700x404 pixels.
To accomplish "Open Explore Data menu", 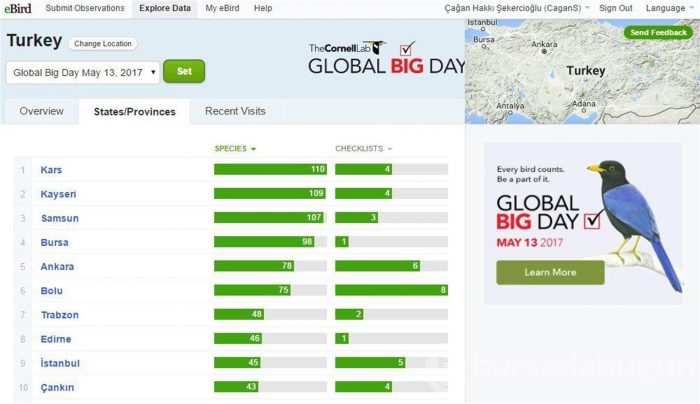I will click(x=165, y=8).
